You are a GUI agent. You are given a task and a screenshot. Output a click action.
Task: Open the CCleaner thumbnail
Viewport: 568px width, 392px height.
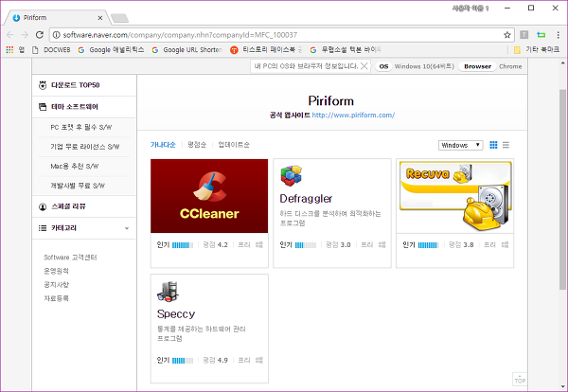click(x=209, y=196)
